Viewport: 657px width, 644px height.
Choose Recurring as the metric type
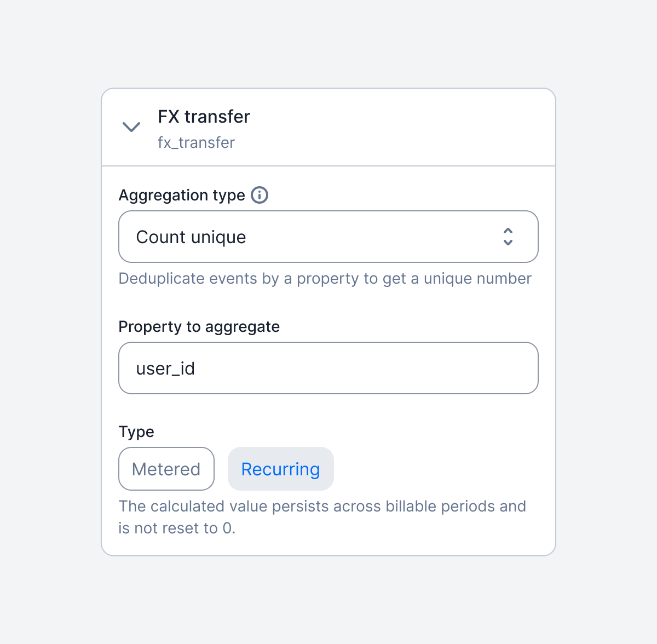(x=280, y=469)
